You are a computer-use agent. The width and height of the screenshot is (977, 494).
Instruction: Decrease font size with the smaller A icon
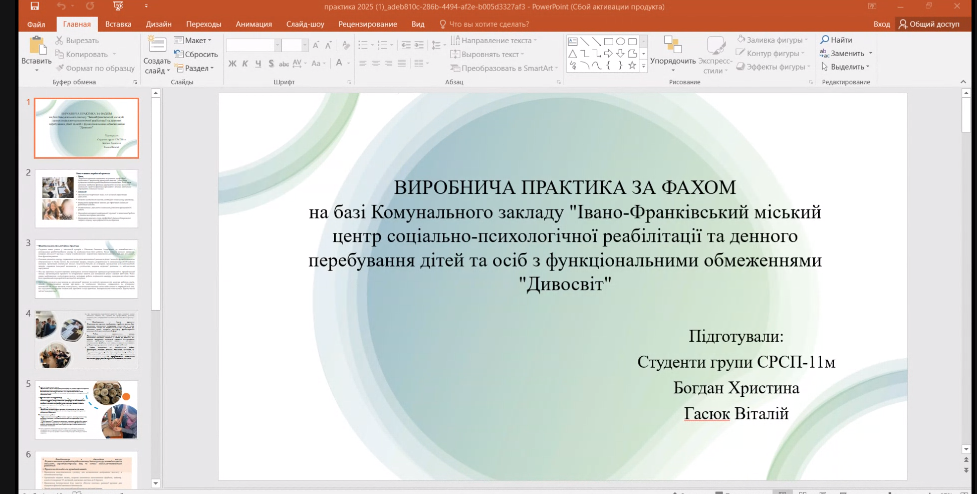[x=328, y=45]
